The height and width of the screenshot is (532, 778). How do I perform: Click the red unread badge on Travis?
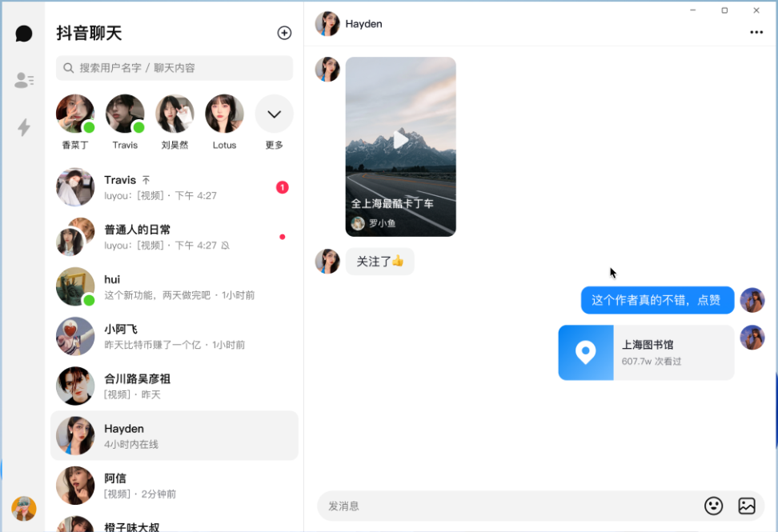(283, 187)
